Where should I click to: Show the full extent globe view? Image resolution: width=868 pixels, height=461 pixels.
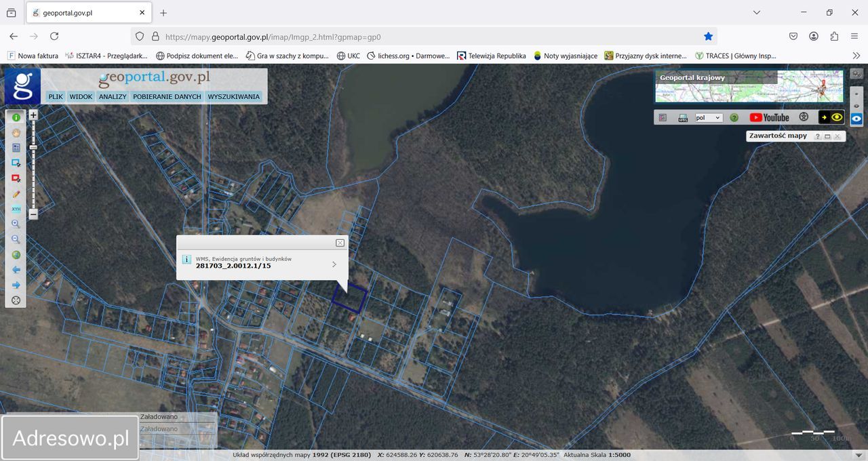click(x=16, y=255)
